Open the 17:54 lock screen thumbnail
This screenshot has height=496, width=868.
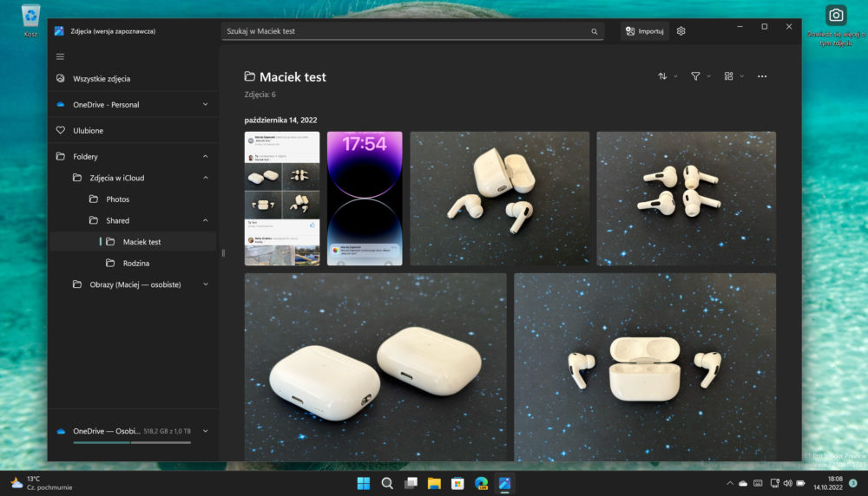[365, 199]
